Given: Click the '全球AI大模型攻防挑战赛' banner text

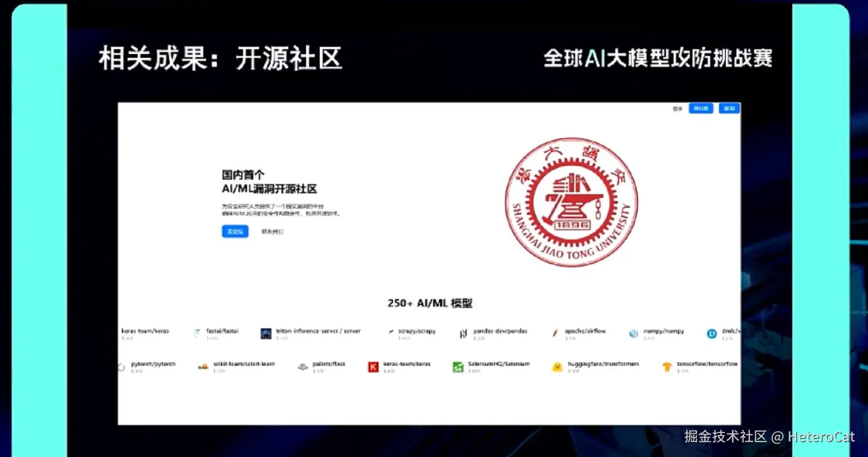Looking at the screenshot, I should (x=658, y=58).
